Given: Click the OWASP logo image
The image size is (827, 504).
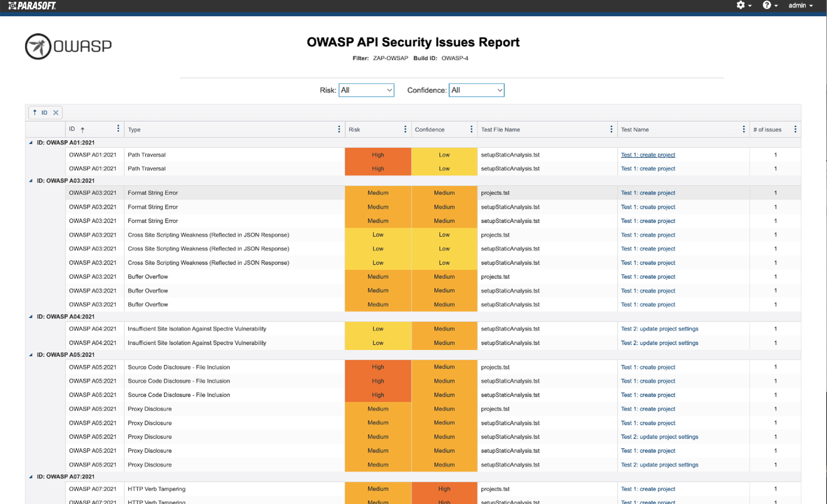Looking at the screenshot, I should click(x=68, y=46).
